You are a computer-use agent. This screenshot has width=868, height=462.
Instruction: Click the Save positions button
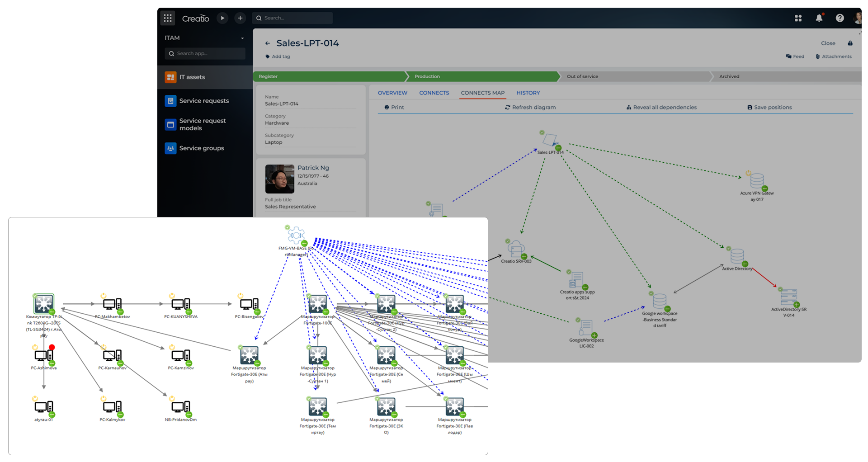[769, 108]
